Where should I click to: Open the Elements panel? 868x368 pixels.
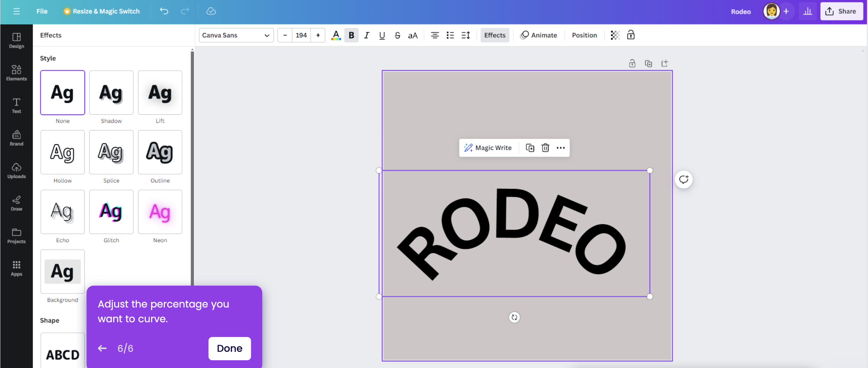coord(16,73)
